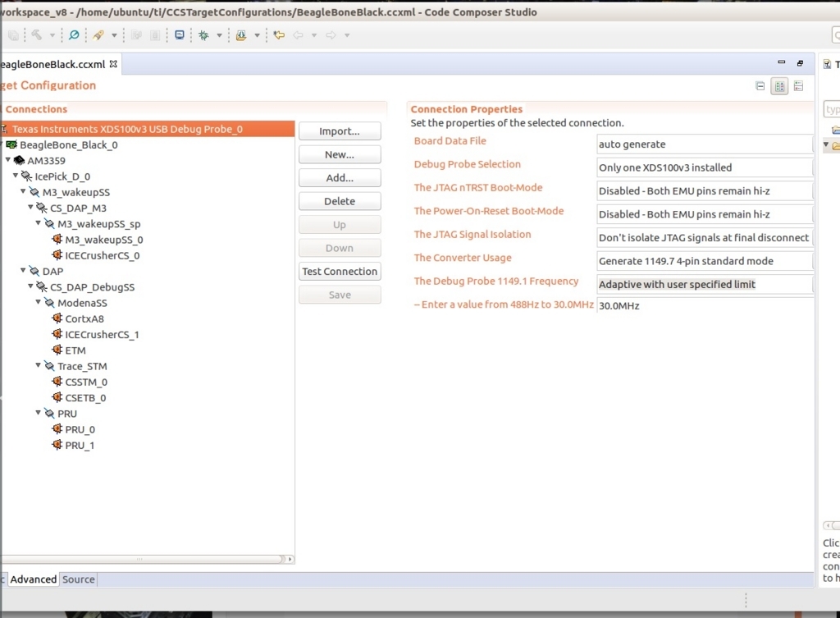Click the CSSTM_0 chip icon
This screenshot has width=840, height=618.
pyautogui.click(x=57, y=381)
